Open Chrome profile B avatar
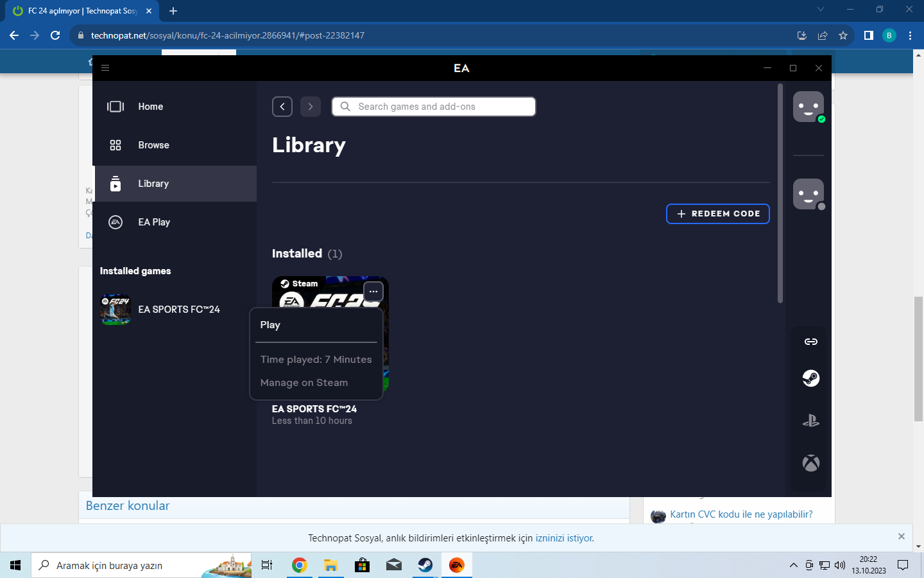The height and width of the screenshot is (578, 924). pos(889,35)
